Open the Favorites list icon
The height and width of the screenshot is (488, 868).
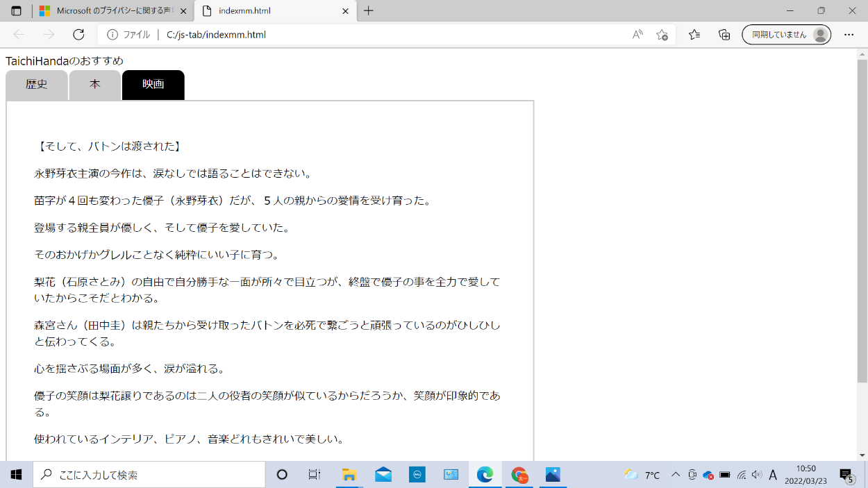point(694,35)
